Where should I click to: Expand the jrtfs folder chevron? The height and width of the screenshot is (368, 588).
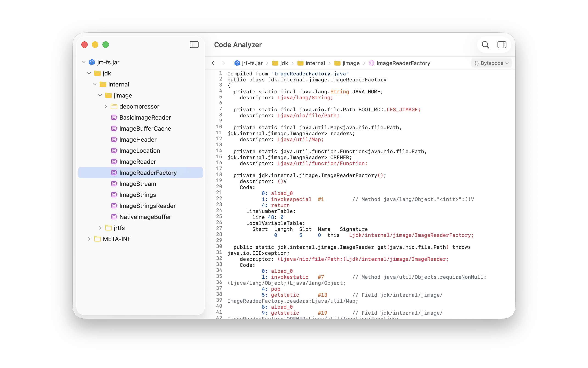click(x=100, y=228)
